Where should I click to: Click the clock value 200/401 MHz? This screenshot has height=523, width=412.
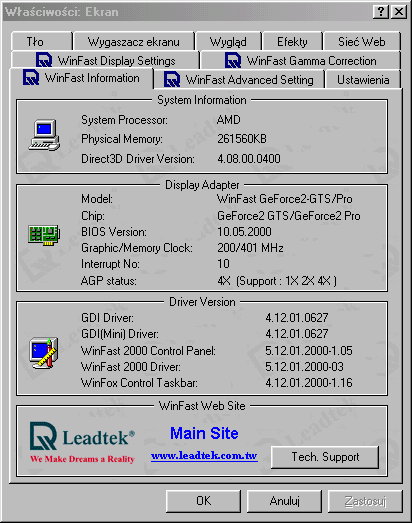250,247
